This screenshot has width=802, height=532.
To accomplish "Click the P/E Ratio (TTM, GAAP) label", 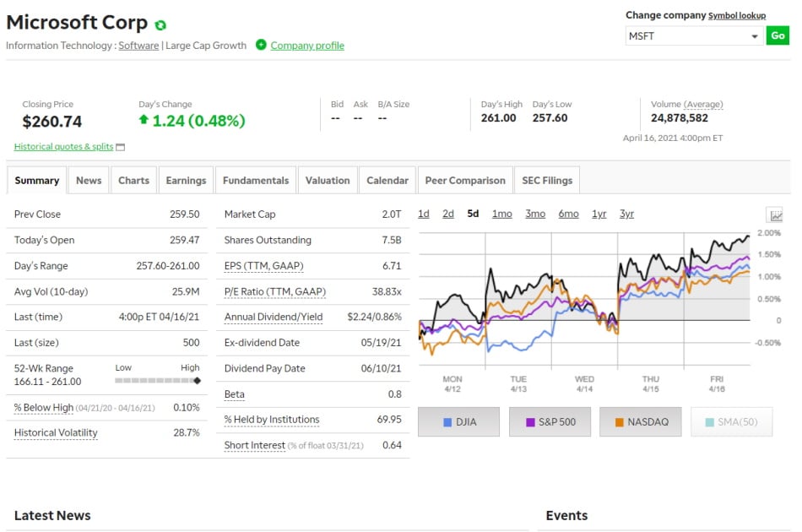I will point(275,291).
